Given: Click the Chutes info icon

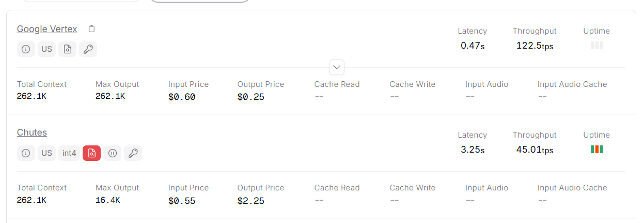Looking at the screenshot, I should click(x=26, y=153).
